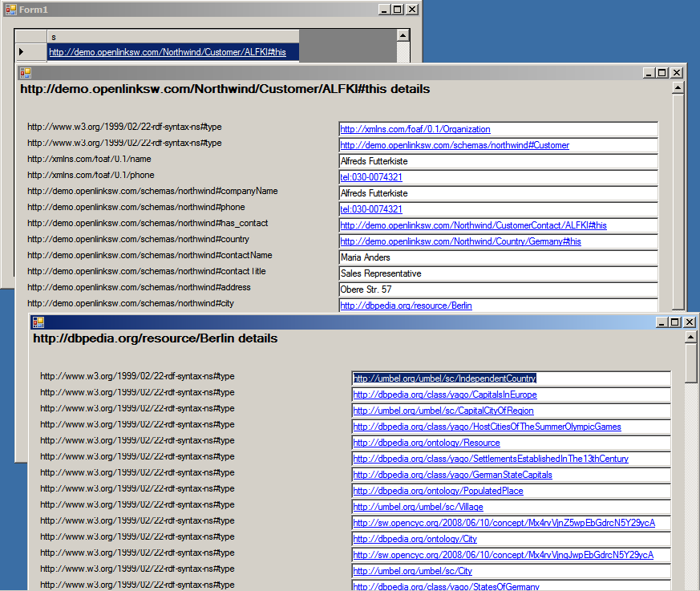Click the Customer ALFKI details window icon
This screenshot has width=700, height=591.
(x=25, y=72)
